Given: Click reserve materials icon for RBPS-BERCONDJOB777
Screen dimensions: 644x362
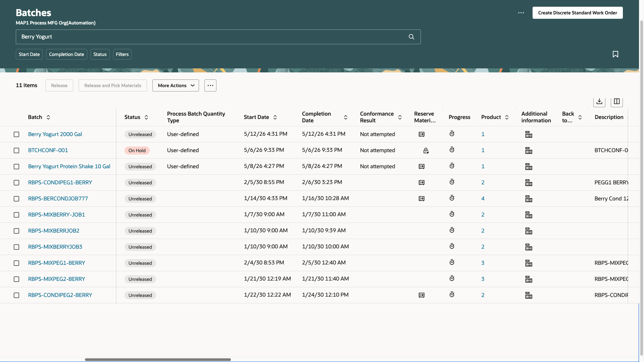Looking at the screenshot, I should (422, 199).
